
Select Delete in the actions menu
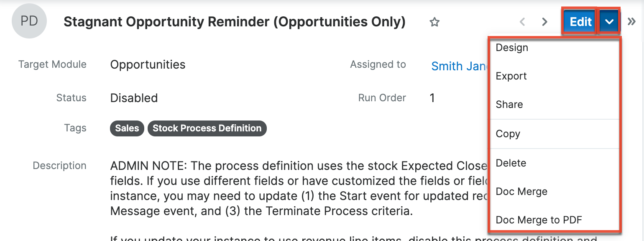pos(511,163)
